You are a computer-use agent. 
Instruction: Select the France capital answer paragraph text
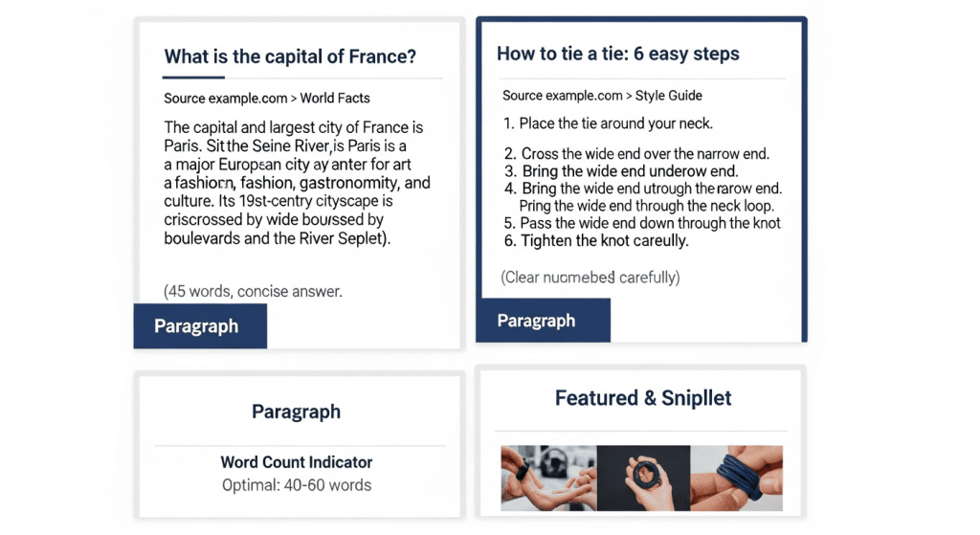click(x=297, y=183)
